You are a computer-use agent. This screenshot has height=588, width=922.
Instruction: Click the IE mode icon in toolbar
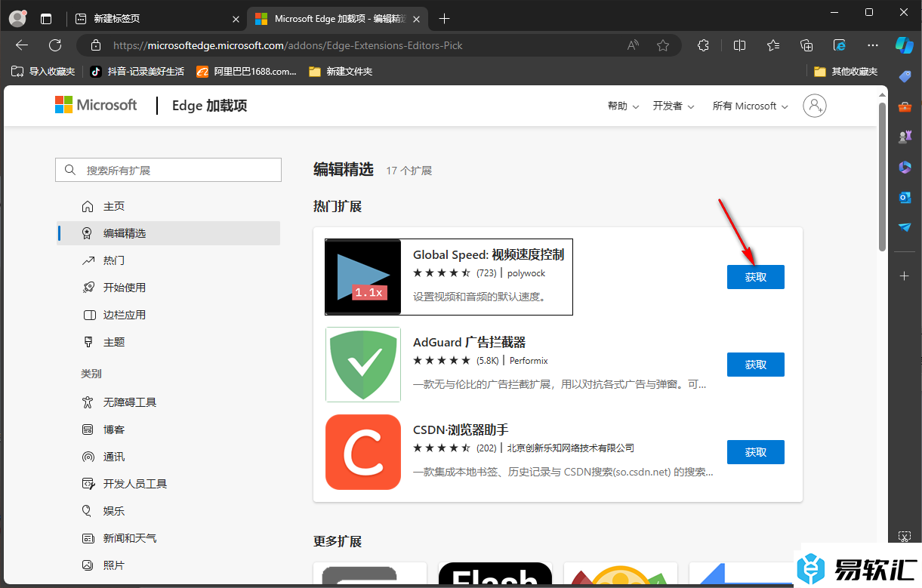pyautogui.click(x=840, y=45)
